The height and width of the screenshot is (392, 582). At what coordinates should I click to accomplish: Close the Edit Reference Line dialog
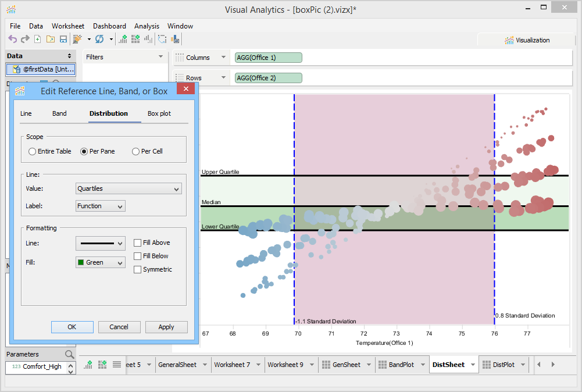click(x=186, y=89)
